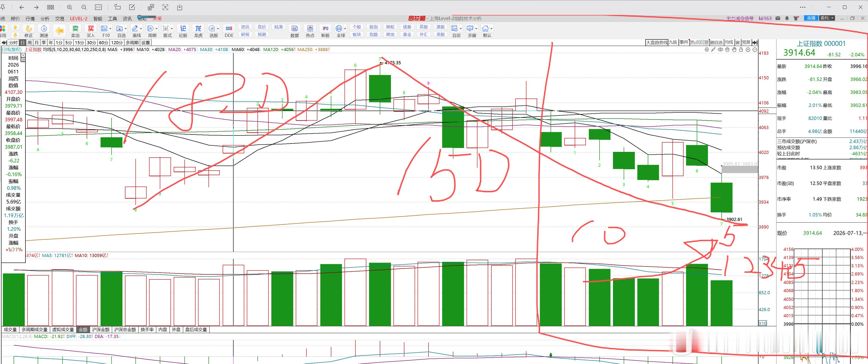Image resolution: width=868 pixels, height=364 pixels.
Task: Click the 卖出 sell icon
Action: [x=75, y=31]
